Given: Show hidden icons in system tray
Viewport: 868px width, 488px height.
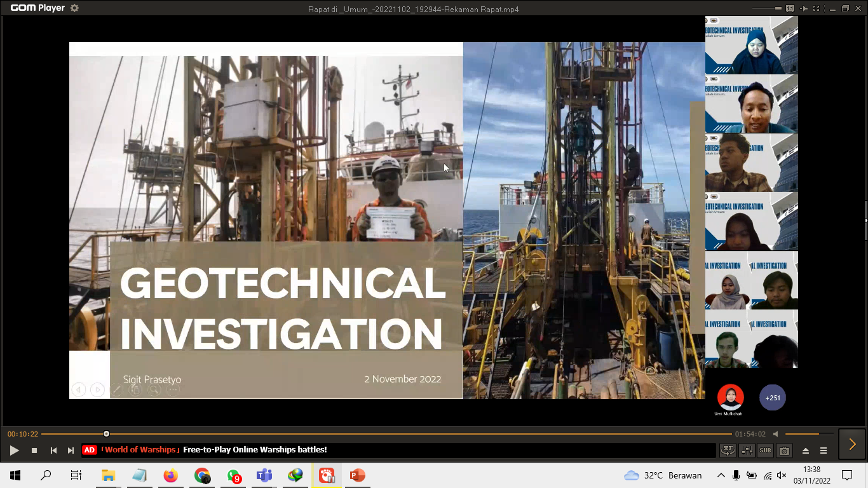Looking at the screenshot, I should coord(721,475).
